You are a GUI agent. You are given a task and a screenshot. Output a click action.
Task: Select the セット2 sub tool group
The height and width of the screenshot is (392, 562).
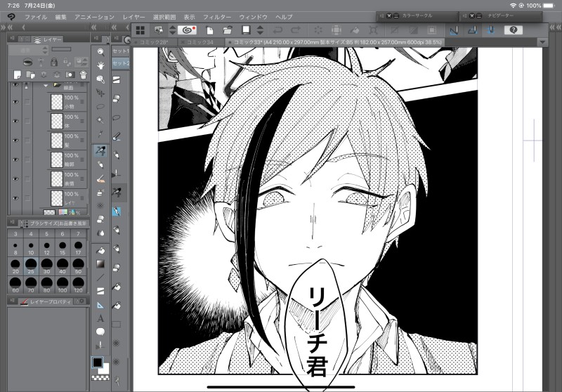pos(121,63)
